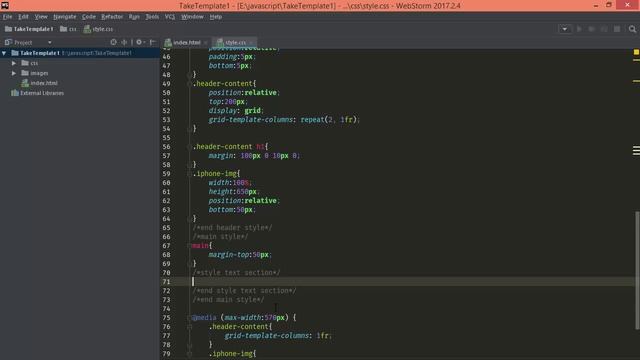Open the Refactor menu

pos(112,17)
